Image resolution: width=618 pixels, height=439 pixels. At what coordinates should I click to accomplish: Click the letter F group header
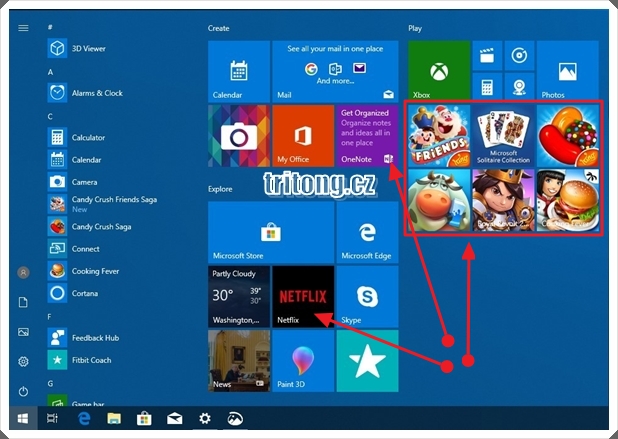point(50,317)
